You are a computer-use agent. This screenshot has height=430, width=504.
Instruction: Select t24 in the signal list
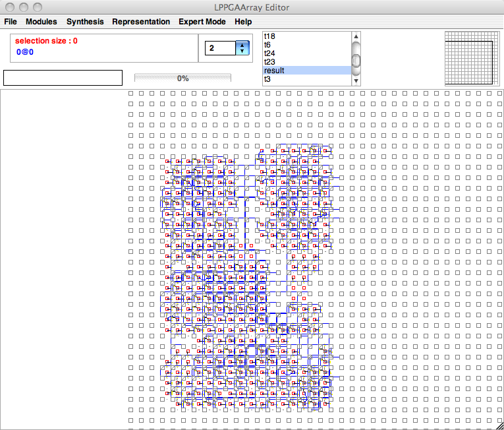click(x=307, y=53)
